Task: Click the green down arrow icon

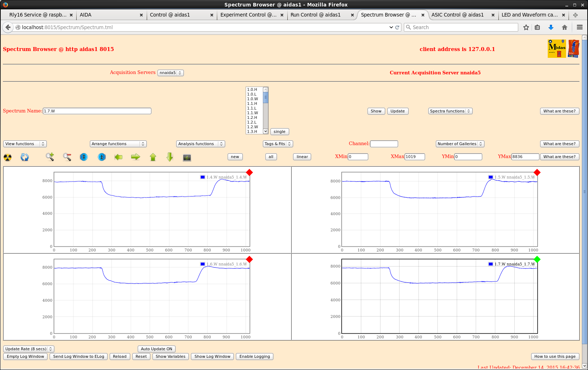Action: (x=170, y=157)
